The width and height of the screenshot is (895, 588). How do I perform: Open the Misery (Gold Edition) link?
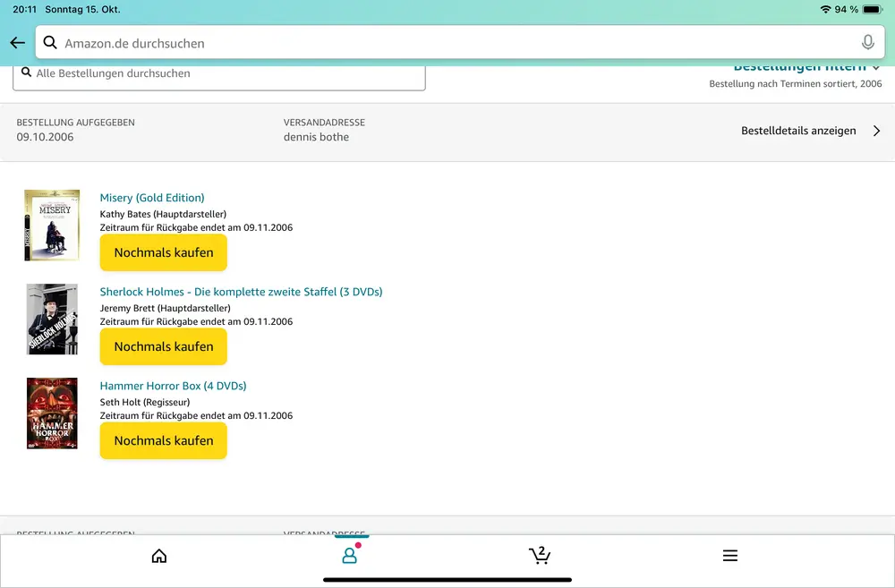pyautogui.click(x=152, y=198)
